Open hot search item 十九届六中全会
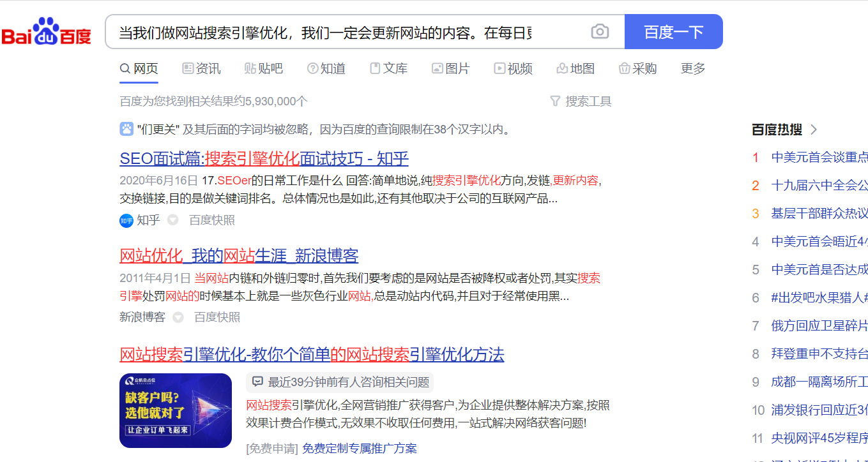The image size is (868, 462). 819,185
